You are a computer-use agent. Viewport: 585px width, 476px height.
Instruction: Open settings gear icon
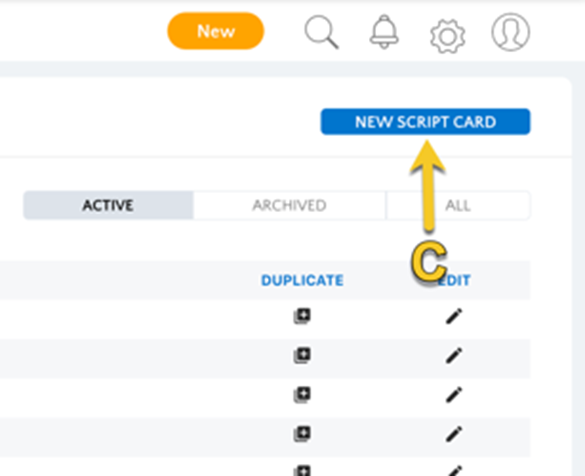tap(447, 36)
